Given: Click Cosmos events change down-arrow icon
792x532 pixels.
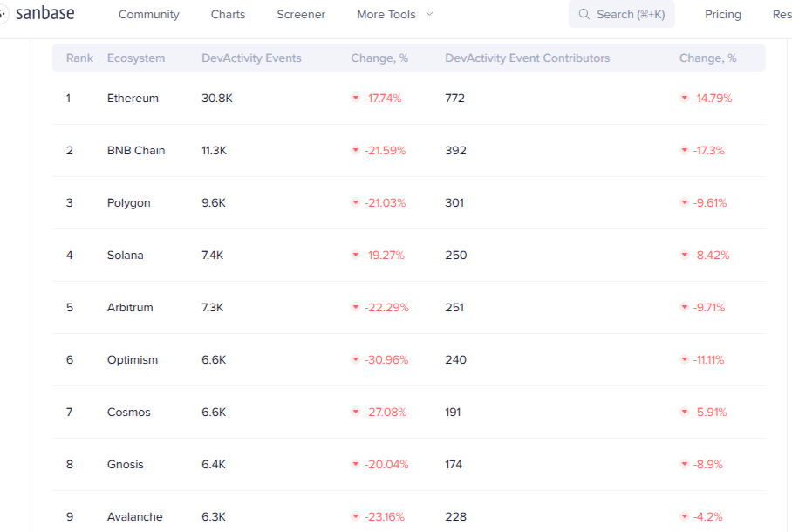Looking at the screenshot, I should 356,413.
